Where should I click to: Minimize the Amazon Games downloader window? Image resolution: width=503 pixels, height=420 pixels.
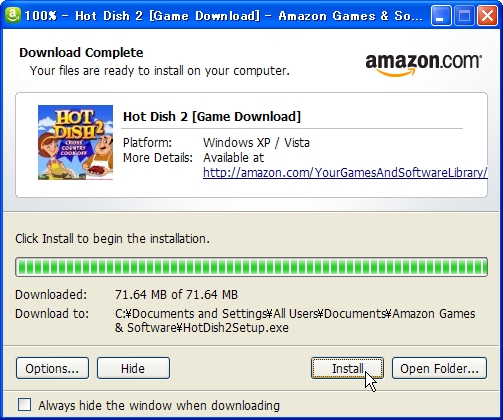coord(441,15)
